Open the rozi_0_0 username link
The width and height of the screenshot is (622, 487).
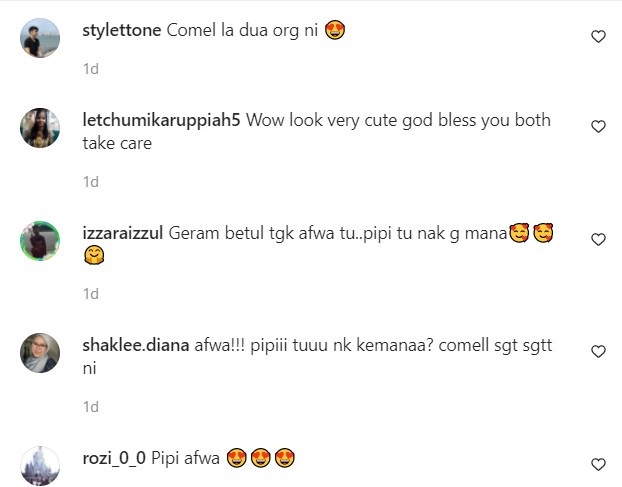(x=114, y=458)
